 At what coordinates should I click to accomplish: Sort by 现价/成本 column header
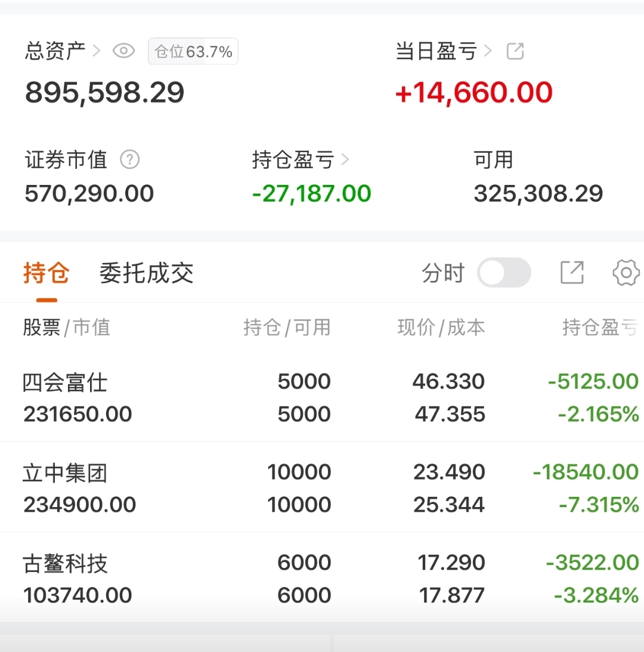click(x=441, y=327)
